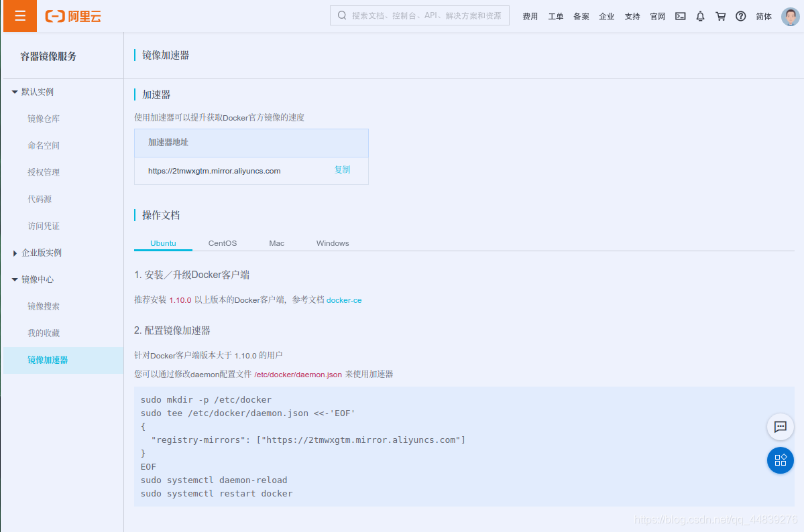Go to 命名空间 in sidebar
Image resolution: width=804 pixels, height=532 pixels.
(x=44, y=145)
